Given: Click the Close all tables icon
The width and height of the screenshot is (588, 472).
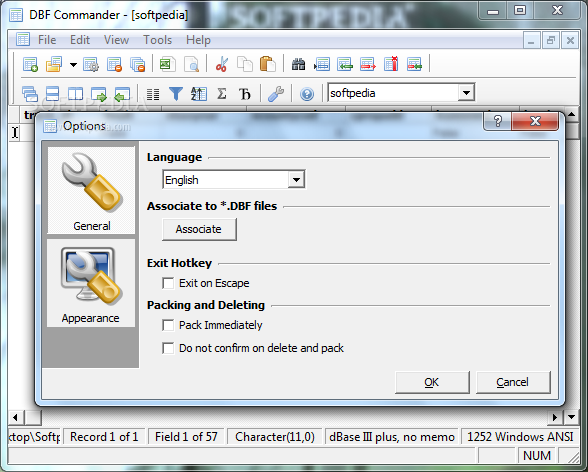Looking at the screenshot, I should point(137,64).
